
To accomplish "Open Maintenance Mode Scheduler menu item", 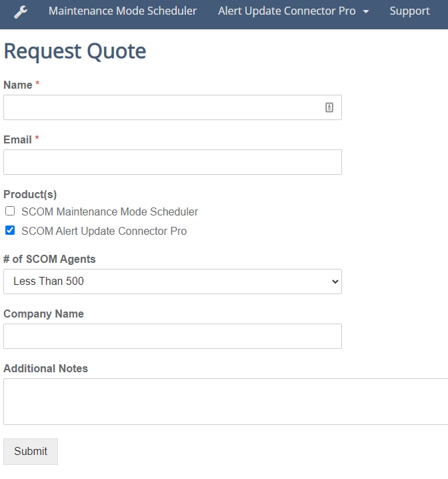I will tap(123, 11).
